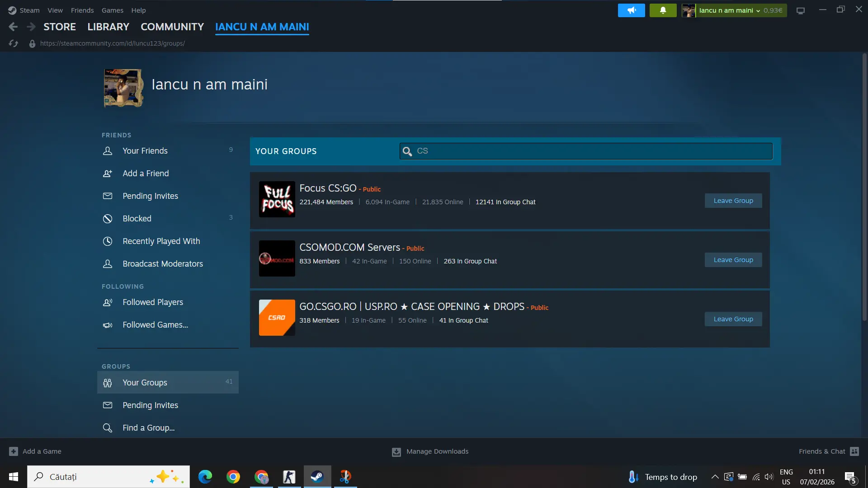
Task: Click the Find a Group magnifier icon
Action: 108,428
